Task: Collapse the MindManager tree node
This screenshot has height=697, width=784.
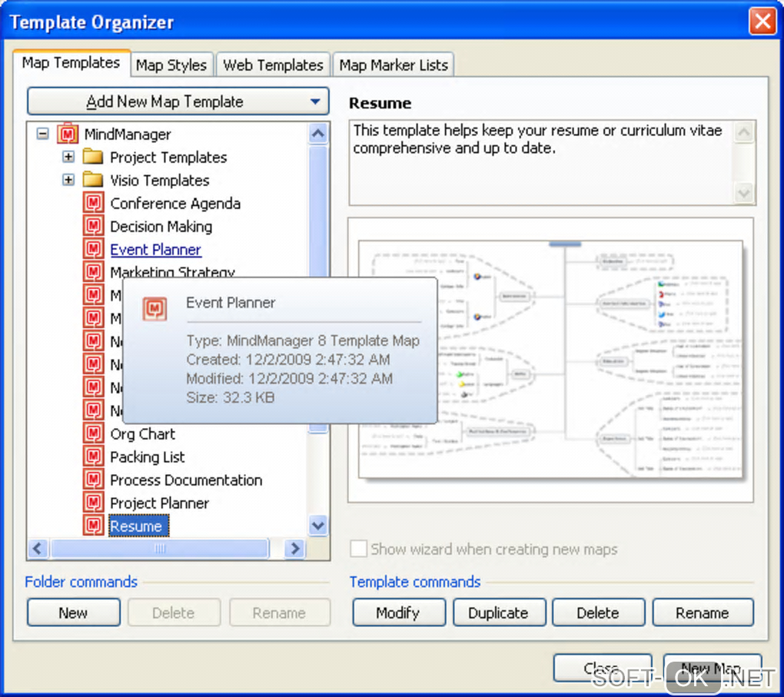Action: click(43, 134)
